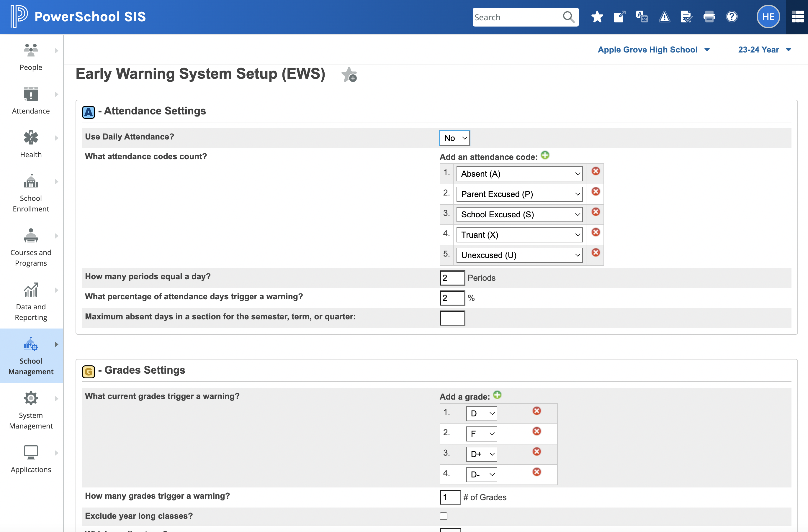Select School Management in sidebar

pos(31,356)
